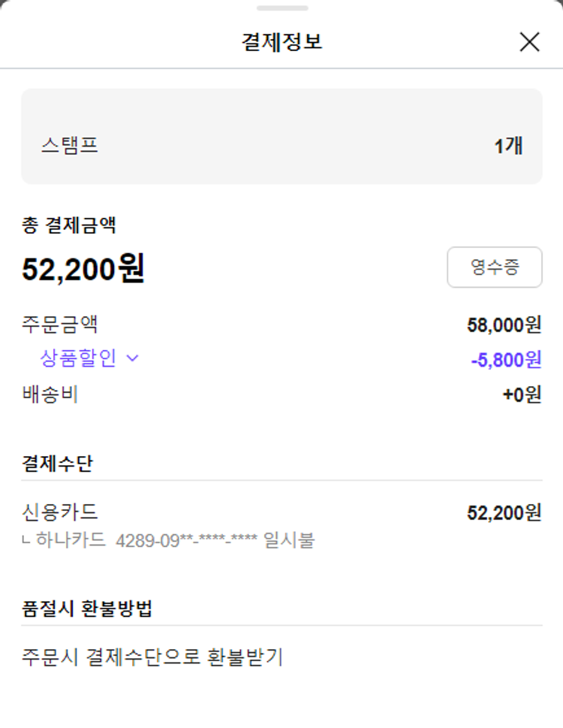Click the 주문시 결제수단으로 환불받기 text
Image resolution: width=563 pixels, height=728 pixels.
point(152,657)
